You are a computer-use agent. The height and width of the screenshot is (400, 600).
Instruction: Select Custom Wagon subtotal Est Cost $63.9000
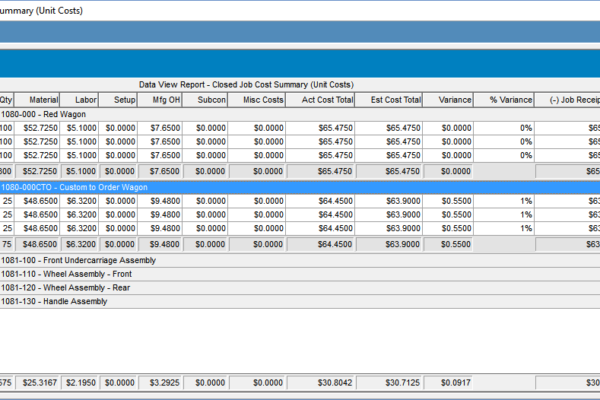coord(389,244)
